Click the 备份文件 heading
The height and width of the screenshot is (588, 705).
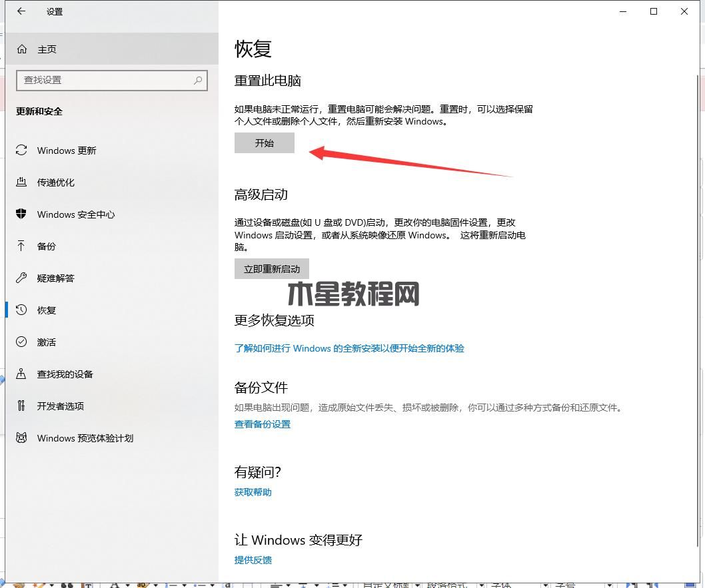click(x=261, y=387)
